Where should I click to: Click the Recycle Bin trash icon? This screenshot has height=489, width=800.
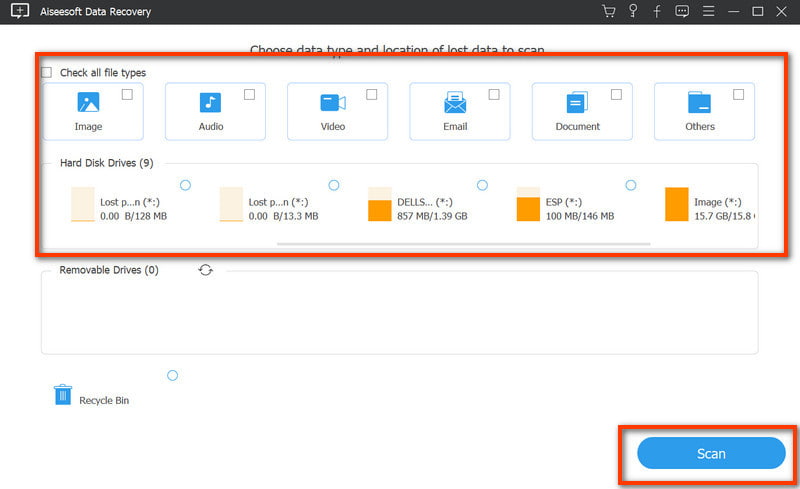[63, 395]
